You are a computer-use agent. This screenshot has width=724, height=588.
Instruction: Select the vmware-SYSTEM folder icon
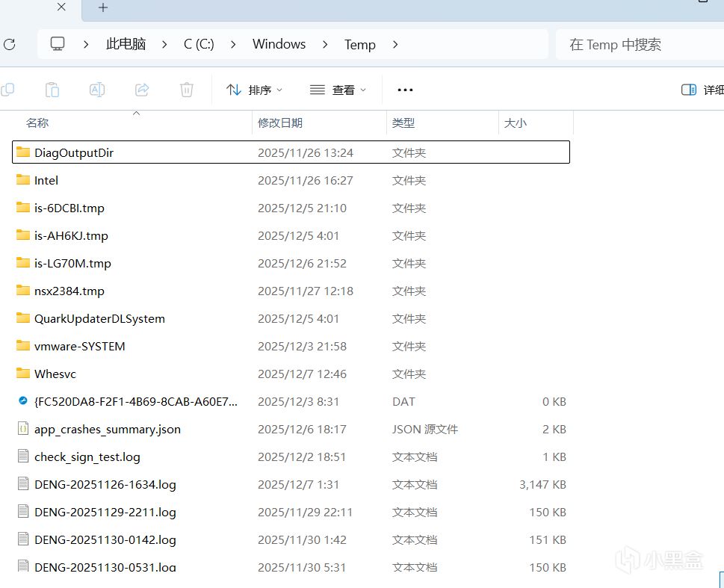[x=23, y=345]
